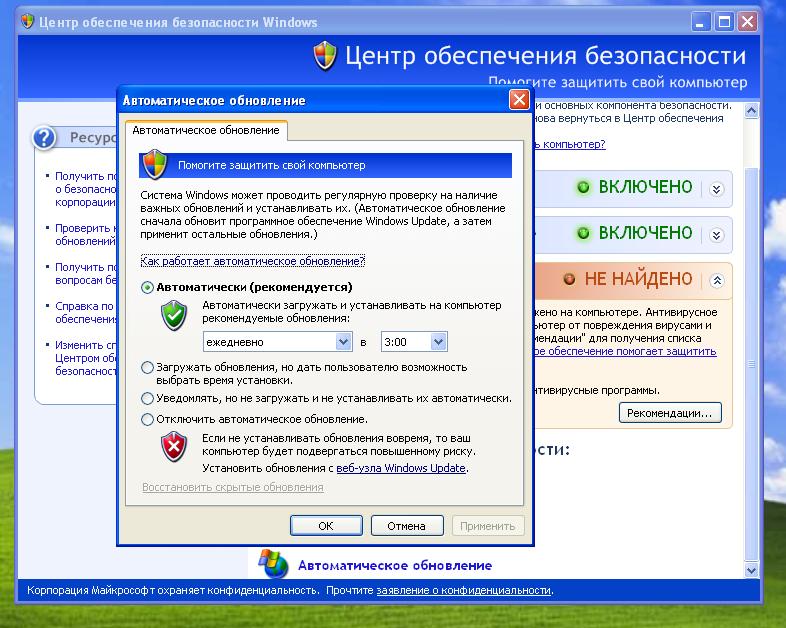
Task: Click Получить link about безопасности корпорации
Action: coord(86,189)
